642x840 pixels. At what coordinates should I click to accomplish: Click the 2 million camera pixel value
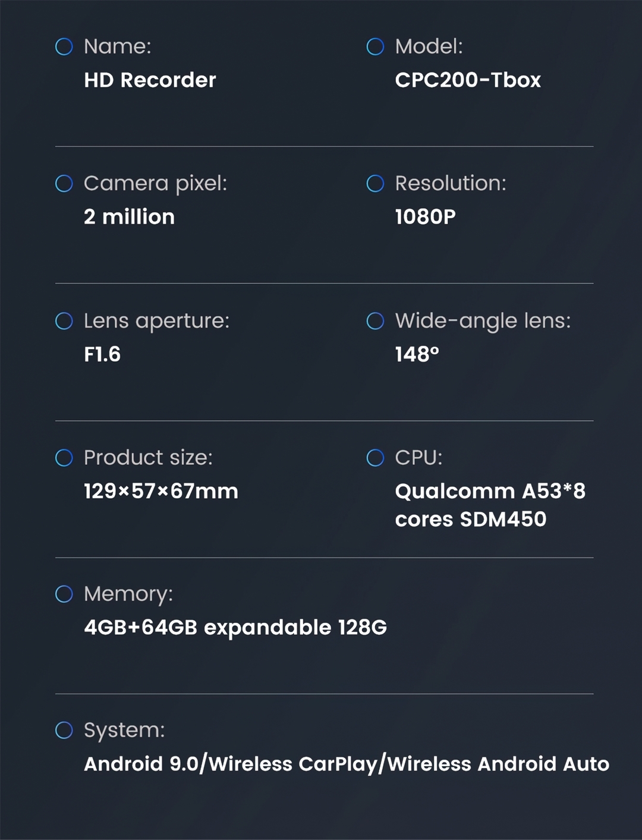tap(129, 217)
